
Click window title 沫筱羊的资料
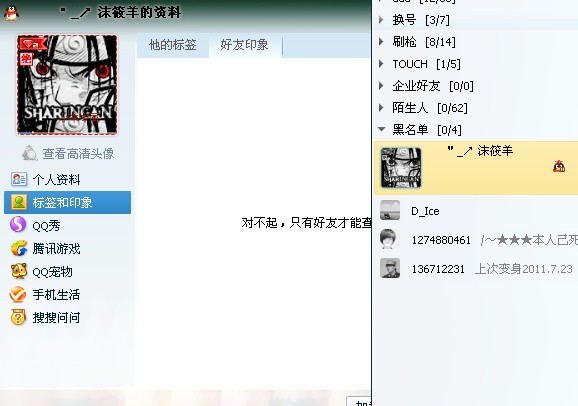[x=139, y=13]
